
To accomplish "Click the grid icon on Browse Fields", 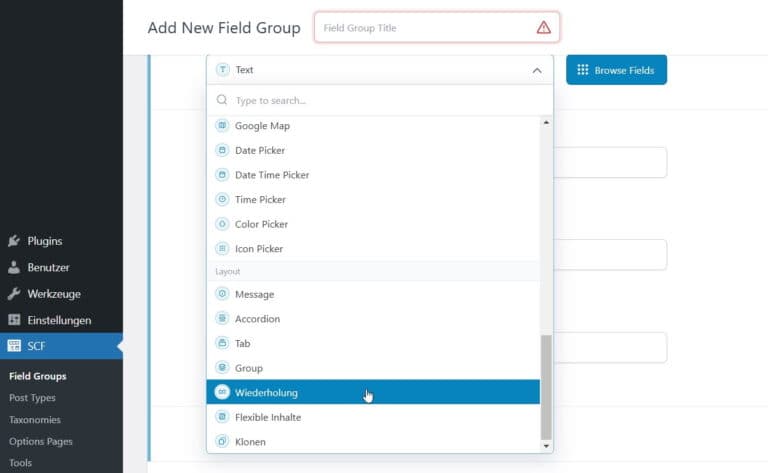I will point(582,70).
